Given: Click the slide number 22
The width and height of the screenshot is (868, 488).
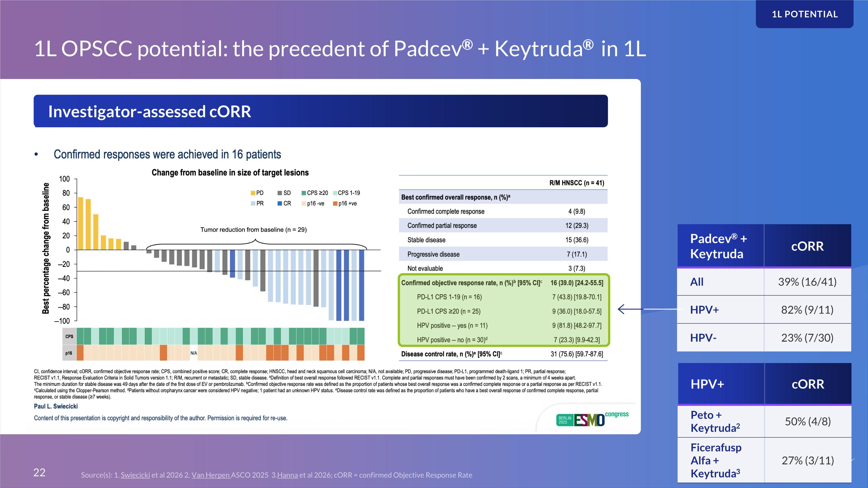Looking at the screenshot, I should [x=39, y=472].
